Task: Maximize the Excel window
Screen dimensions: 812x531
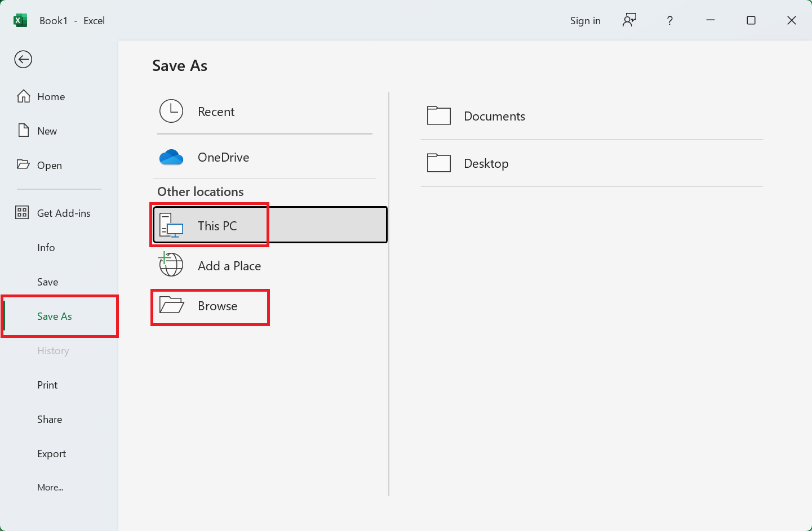Action: point(751,20)
